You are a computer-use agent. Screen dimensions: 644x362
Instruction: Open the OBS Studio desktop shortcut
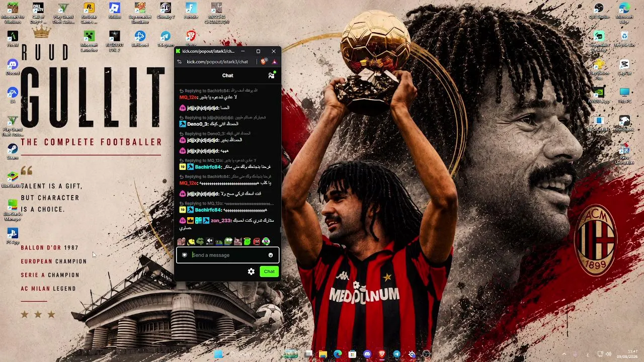point(599,10)
